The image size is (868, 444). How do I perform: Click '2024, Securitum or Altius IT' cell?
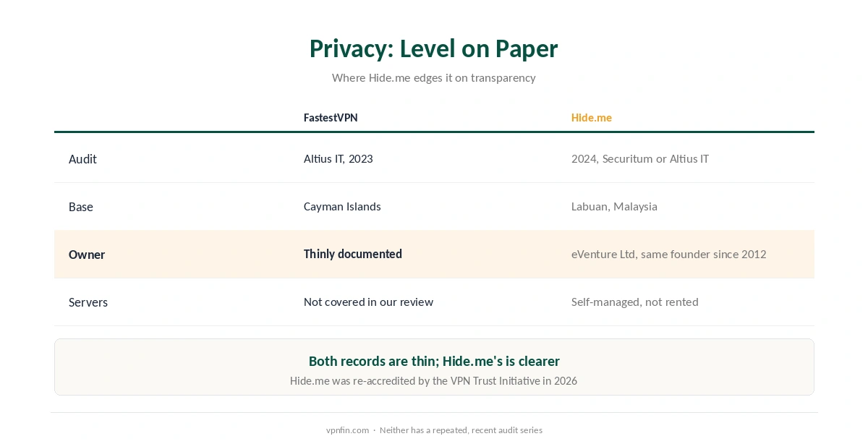pos(640,159)
